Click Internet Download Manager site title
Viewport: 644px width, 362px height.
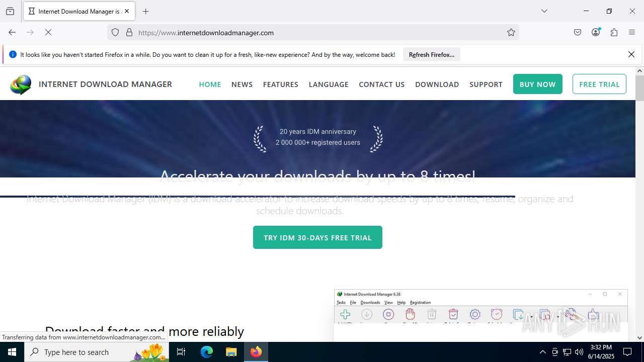pos(105,84)
